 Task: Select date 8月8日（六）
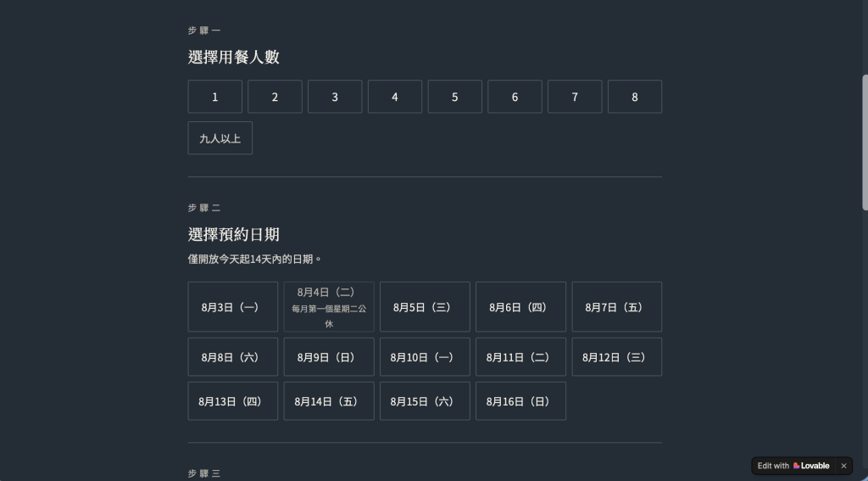[233, 357]
